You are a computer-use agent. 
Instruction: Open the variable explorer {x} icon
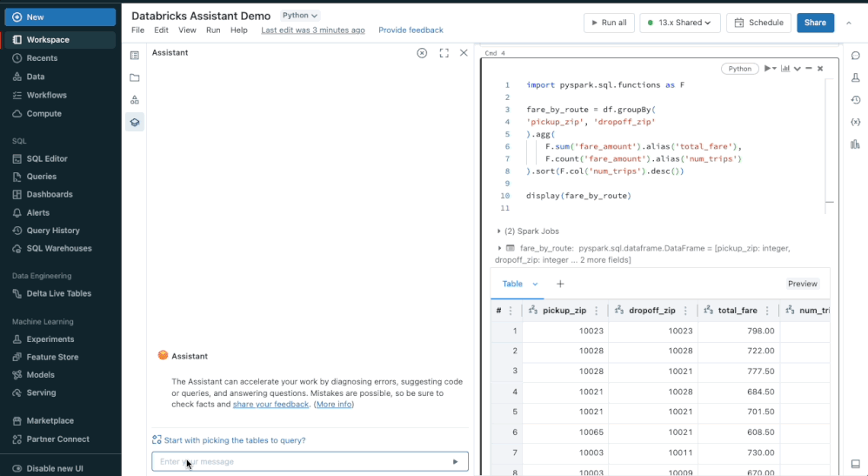click(855, 122)
